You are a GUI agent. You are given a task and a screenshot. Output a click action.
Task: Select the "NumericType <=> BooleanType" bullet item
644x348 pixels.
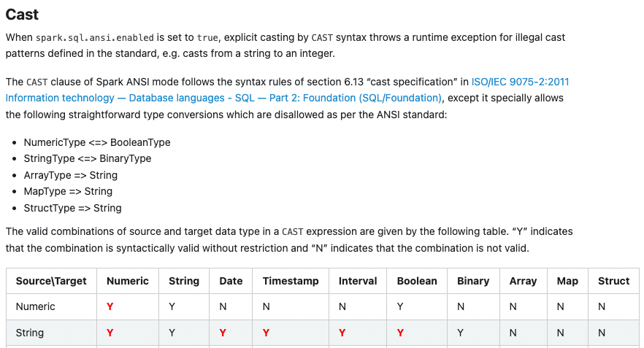pyautogui.click(x=97, y=142)
